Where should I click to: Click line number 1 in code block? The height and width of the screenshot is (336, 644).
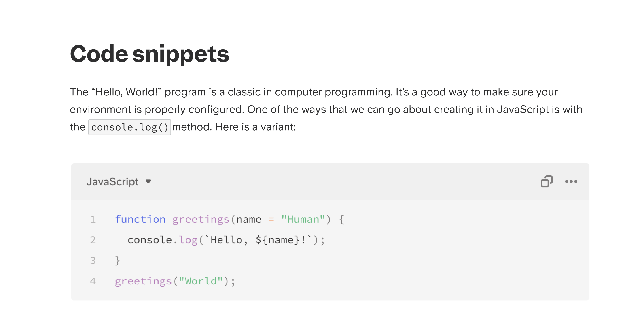[x=93, y=219]
